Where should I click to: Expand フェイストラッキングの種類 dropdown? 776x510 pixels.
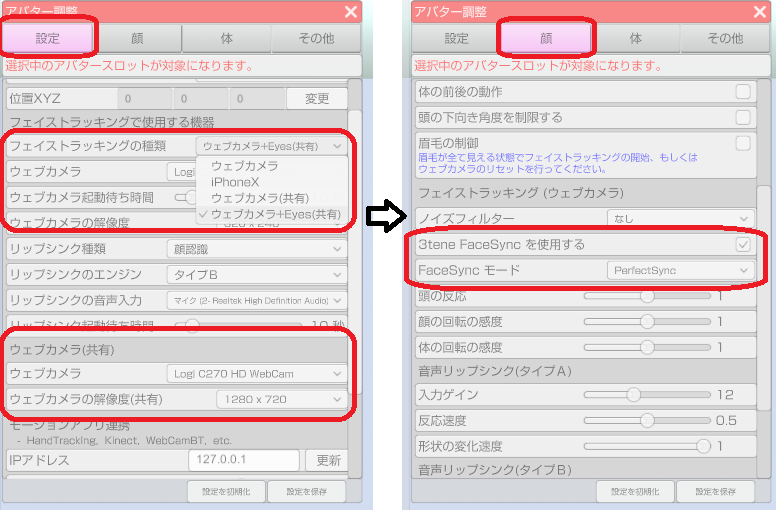[x=271, y=146]
